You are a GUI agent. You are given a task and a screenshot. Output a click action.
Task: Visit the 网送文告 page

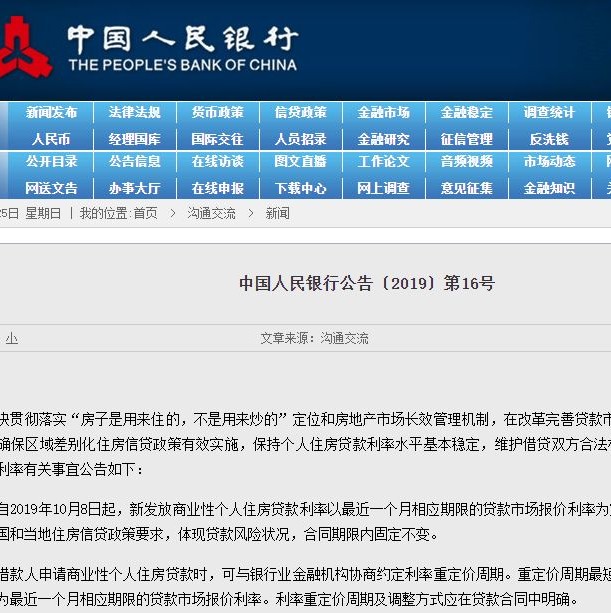(x=51, y=188)
